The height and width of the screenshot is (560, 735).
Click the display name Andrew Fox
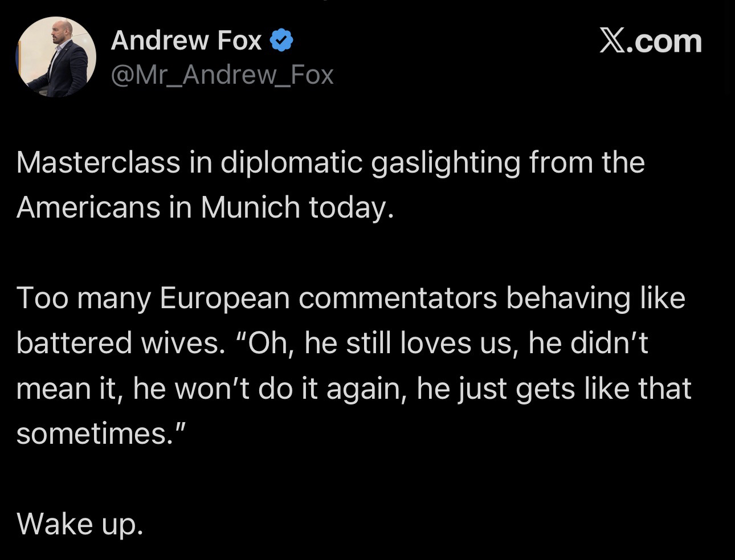[x=186, y=41]
